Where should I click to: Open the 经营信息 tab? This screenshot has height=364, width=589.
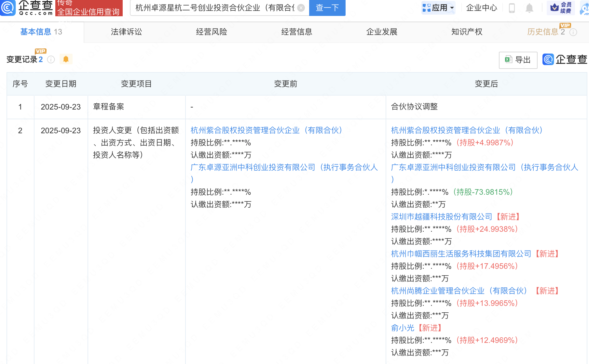coord(297,32)
